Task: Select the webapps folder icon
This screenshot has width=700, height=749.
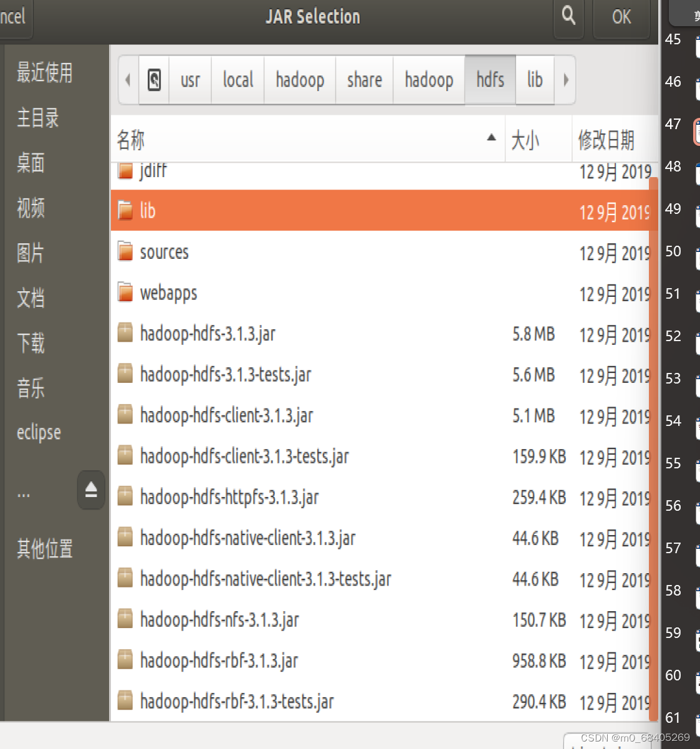Action: pyautogui.click(x=125, y=292)
